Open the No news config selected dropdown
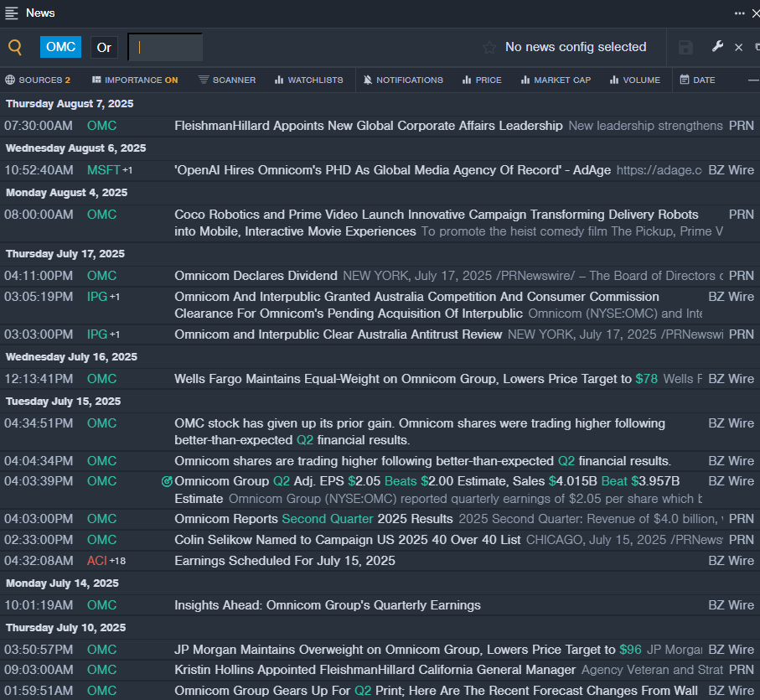Viewport: 760px width, 700px height. 576,47
